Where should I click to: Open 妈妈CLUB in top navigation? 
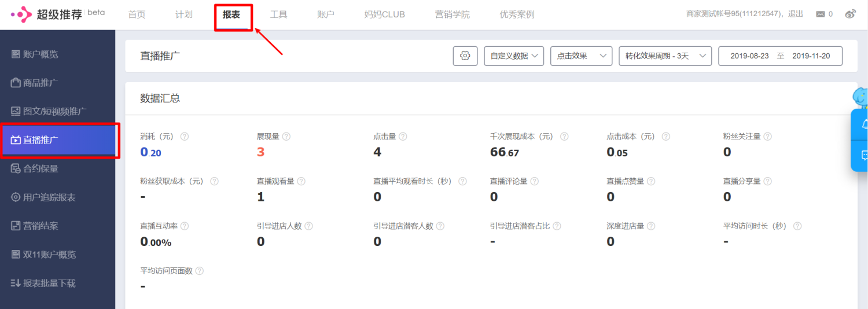pyautogui.click(x=385, y=14)
